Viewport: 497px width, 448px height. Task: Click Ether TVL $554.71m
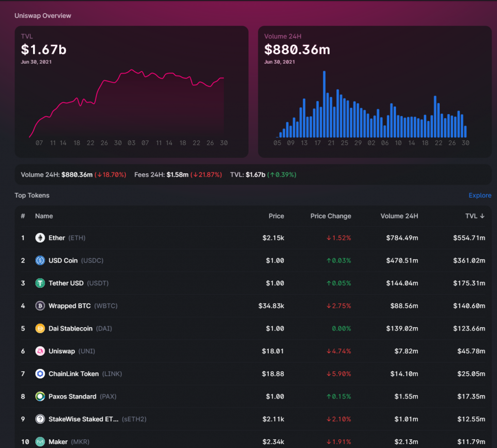pos(469,238)
